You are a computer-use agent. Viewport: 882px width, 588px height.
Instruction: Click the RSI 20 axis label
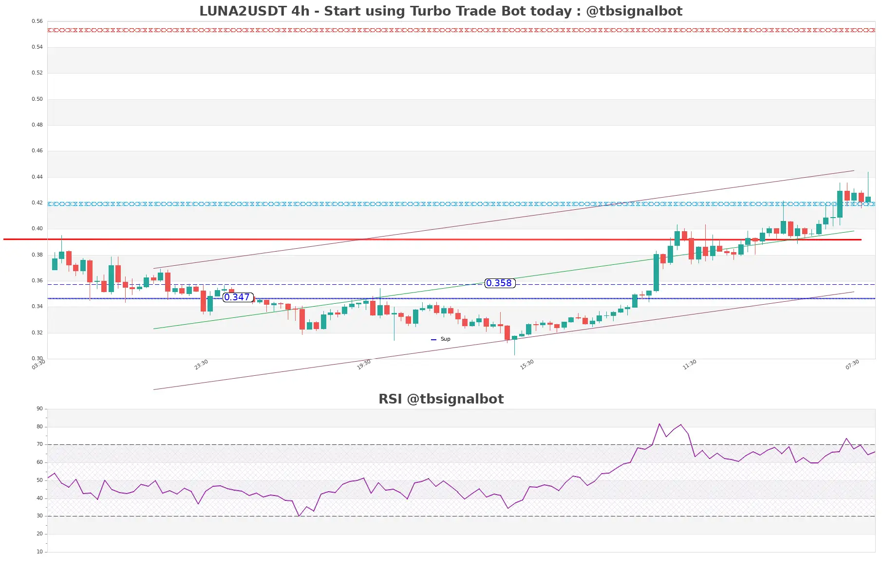tap(39, 534)
